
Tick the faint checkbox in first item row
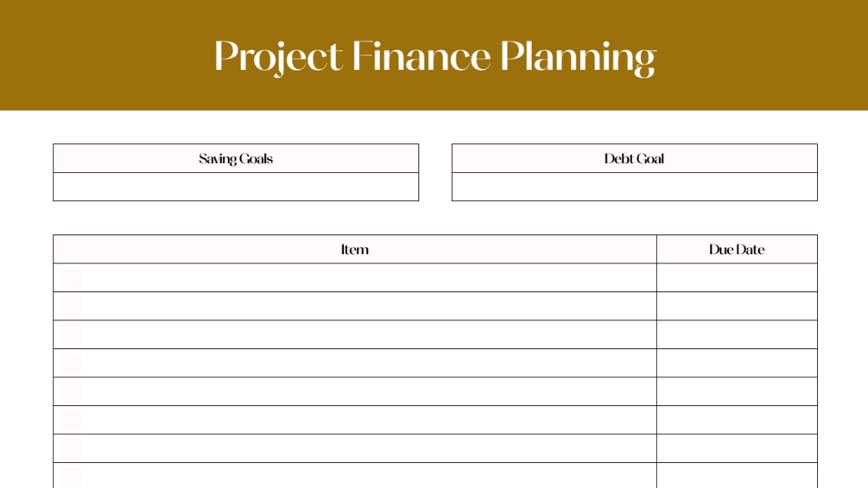[x=71, y=278]
